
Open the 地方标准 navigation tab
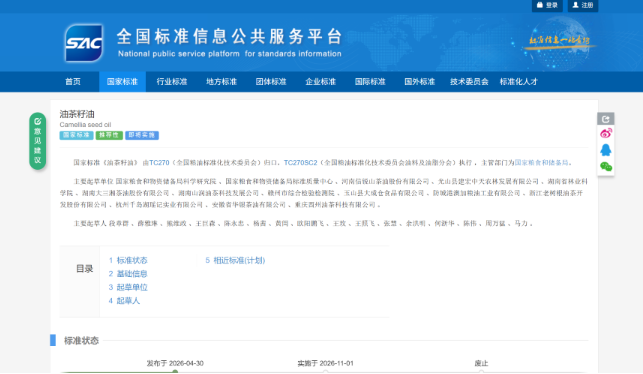221,82
